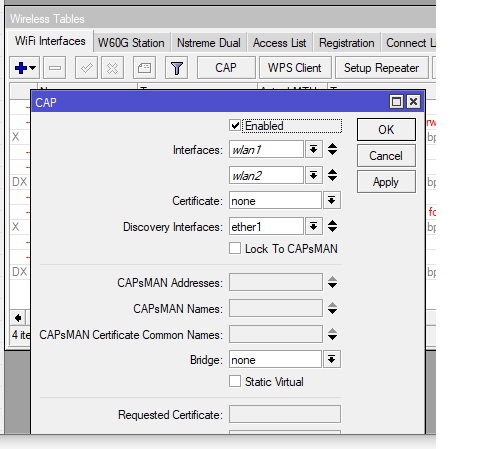
Task: Expand CAPsMAN Addresses with its arrows
Action: (x=332, y=282)
